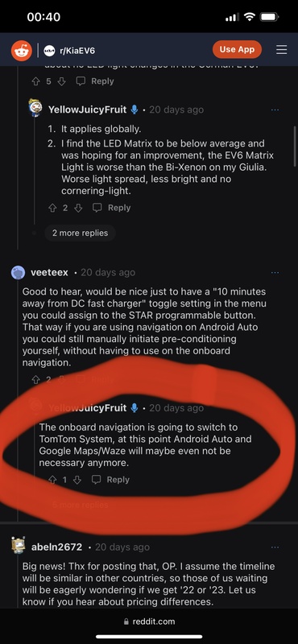This screenshot has height=644, width=298.
Task: Upvote the TomTom System comment
Action: 52,480
